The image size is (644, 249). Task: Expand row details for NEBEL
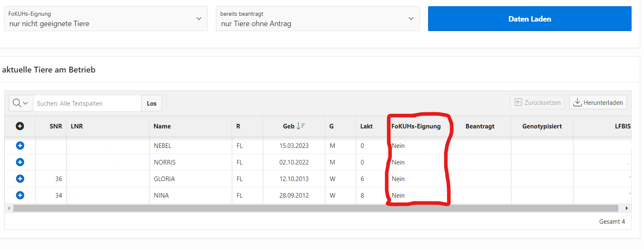[20, 146]
